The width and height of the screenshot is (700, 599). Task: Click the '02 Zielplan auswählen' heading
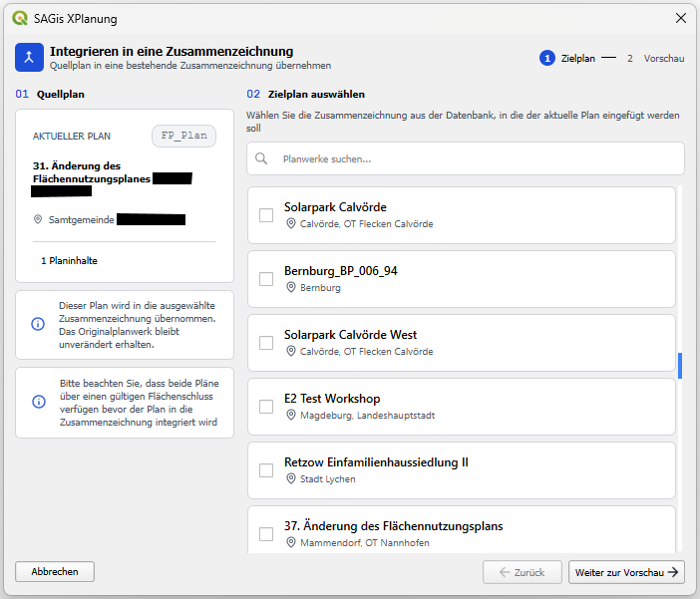pyautogui.click(x=306, y=94)
